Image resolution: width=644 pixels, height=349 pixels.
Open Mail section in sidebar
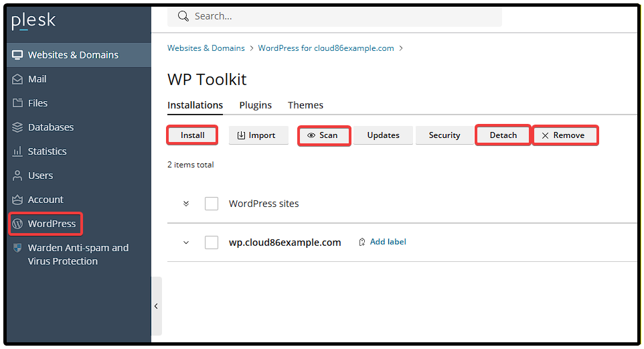(79, 79)
